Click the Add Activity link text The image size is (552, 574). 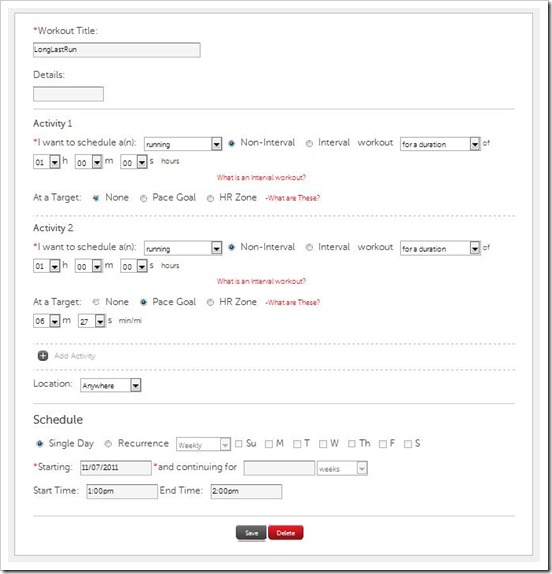[75, 356]
